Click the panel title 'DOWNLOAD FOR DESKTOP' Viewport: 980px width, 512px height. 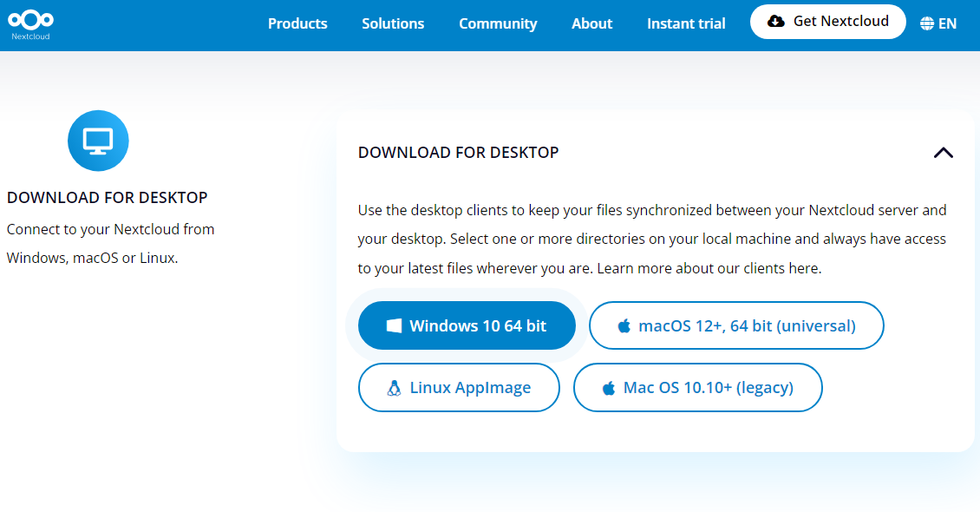[458, 153]
